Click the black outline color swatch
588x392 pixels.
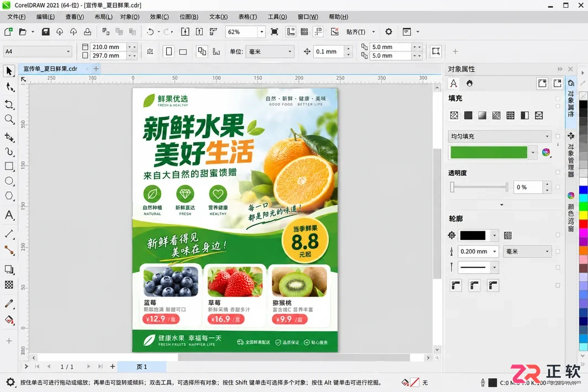click(473, 235)
